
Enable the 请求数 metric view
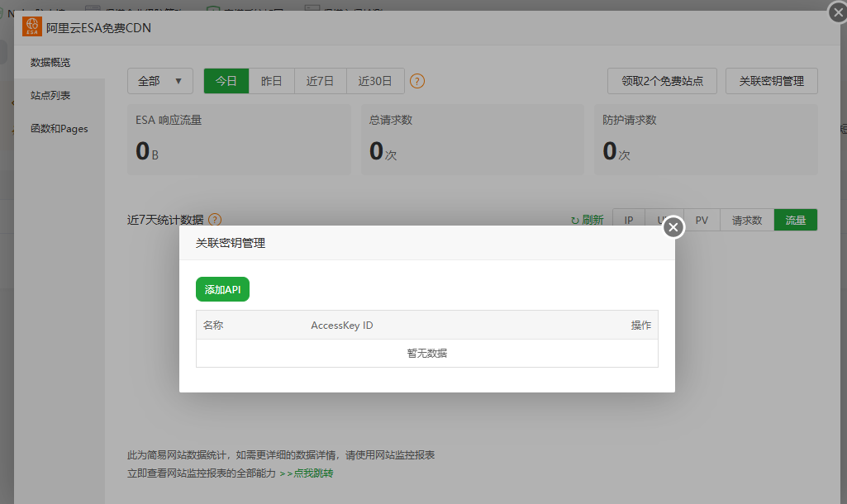click(746, 219)
